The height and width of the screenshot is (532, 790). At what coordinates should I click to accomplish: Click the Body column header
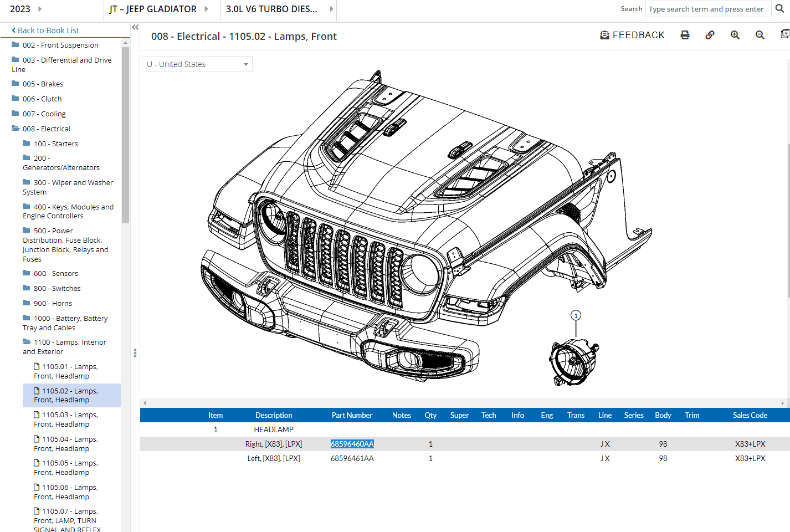(x=663, y=415)
